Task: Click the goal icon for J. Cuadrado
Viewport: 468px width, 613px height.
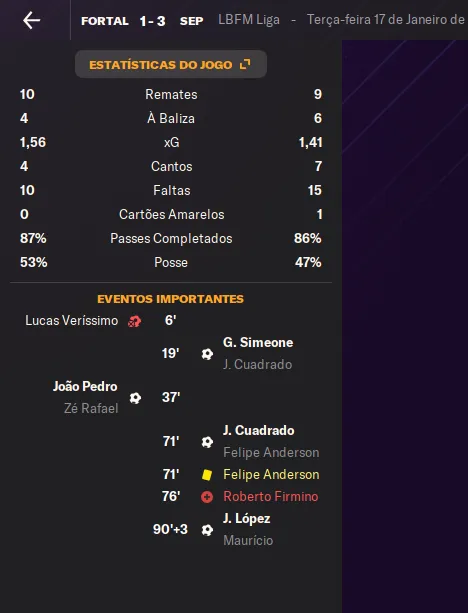Action: pos(207,442)
